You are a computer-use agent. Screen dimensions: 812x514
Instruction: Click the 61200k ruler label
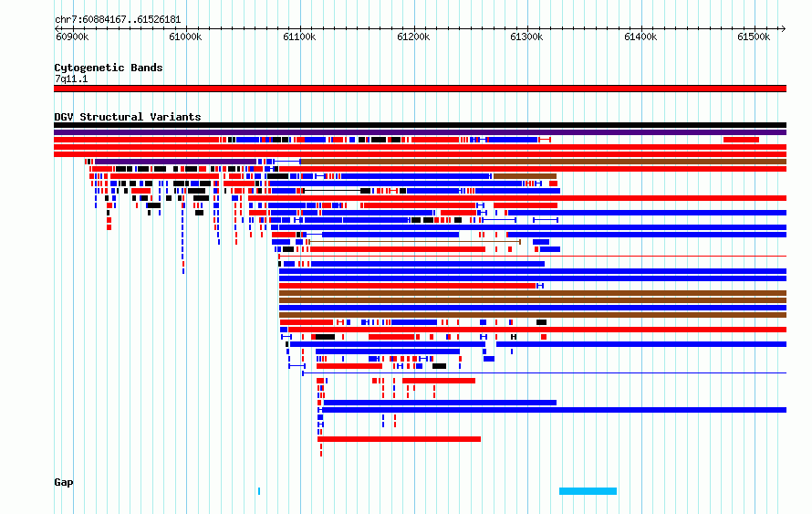click(x=413, y=37)
